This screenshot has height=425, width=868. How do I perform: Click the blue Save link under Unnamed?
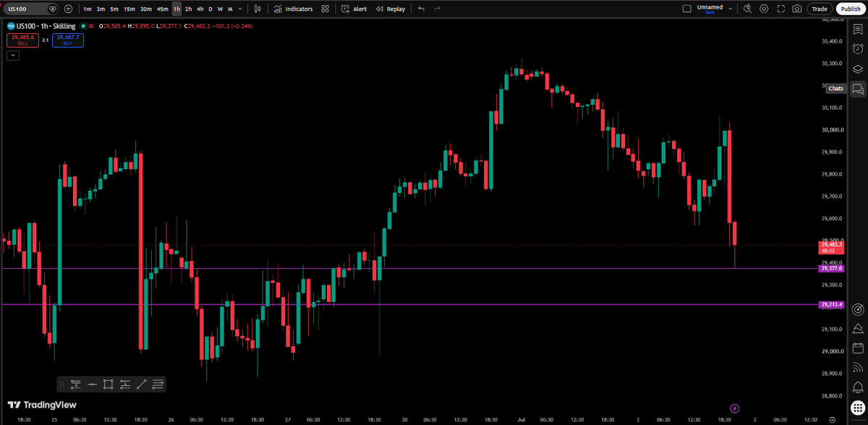(710, 12)
